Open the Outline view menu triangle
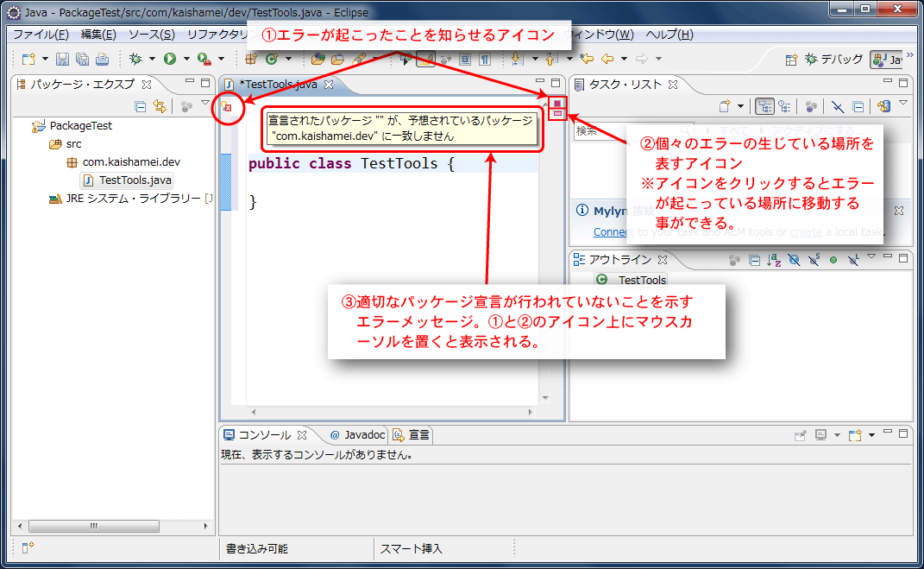 tap(871, 256)
